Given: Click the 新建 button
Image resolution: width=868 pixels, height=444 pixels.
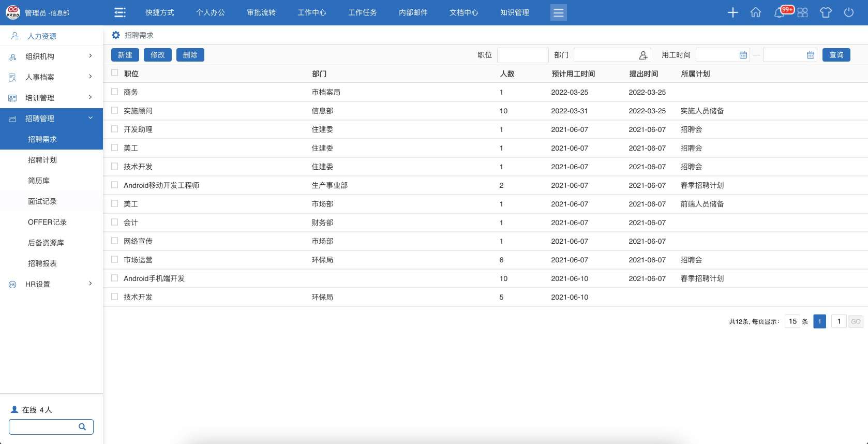Looking at the screenshot, I should coord(125,55).
